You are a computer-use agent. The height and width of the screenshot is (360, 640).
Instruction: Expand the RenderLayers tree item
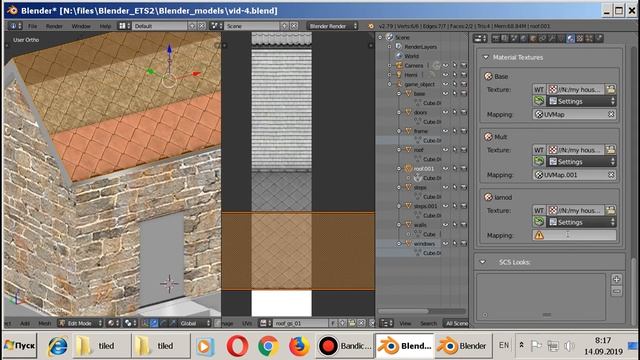pos(389,47)
